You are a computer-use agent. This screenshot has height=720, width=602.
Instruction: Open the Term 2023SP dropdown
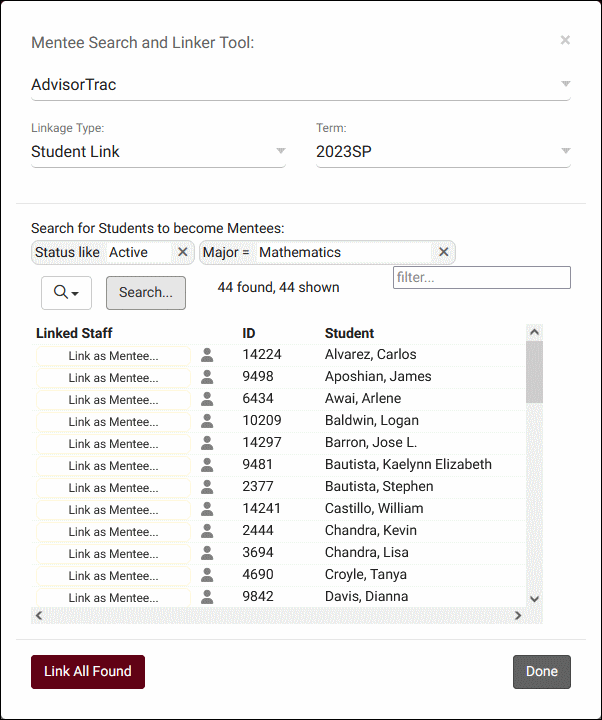click(x=565, y=153)
